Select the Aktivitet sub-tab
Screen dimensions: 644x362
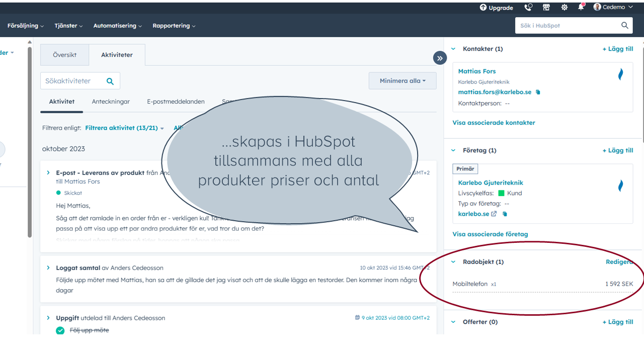(x=62, y=102)
